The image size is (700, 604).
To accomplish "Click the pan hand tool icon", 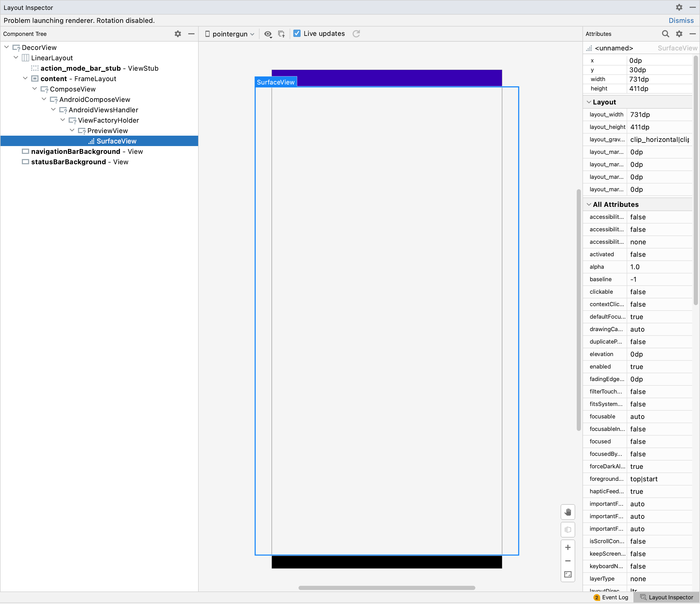I will pyautogui.click(x=568, y=512).
